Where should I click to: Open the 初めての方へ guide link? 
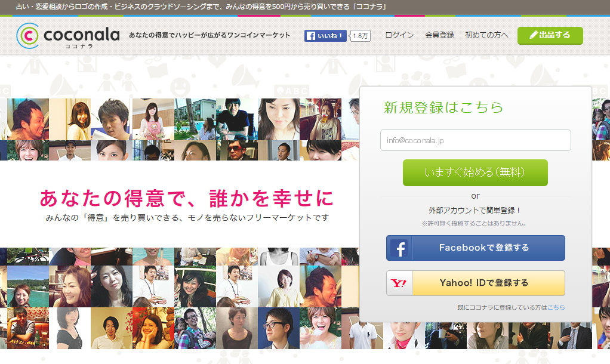(486, 35)
